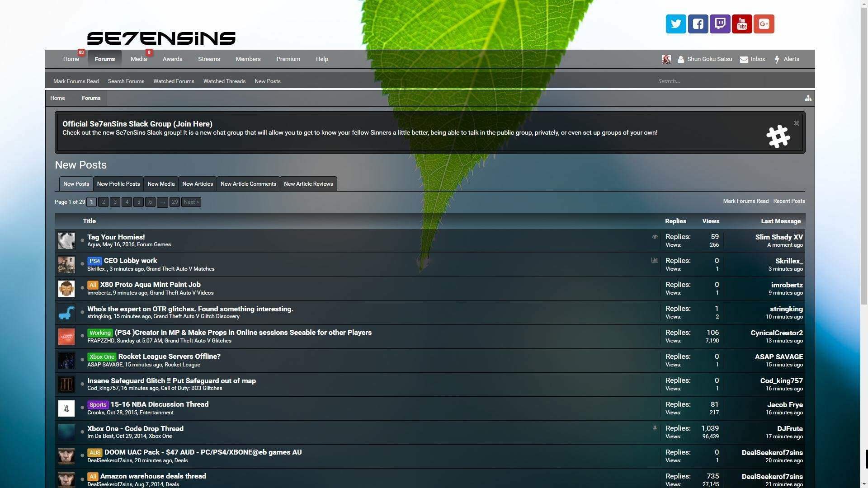Open Shun Goku Satsu avatar thumbnail in navbar
Screen dimensions: 868x488
click(666, 59)
